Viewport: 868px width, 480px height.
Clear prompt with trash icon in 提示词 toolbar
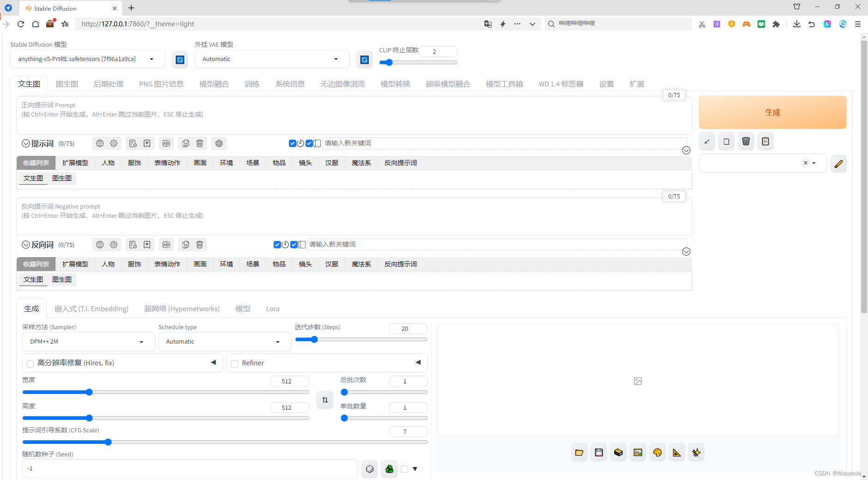click(x=200, y=143)
